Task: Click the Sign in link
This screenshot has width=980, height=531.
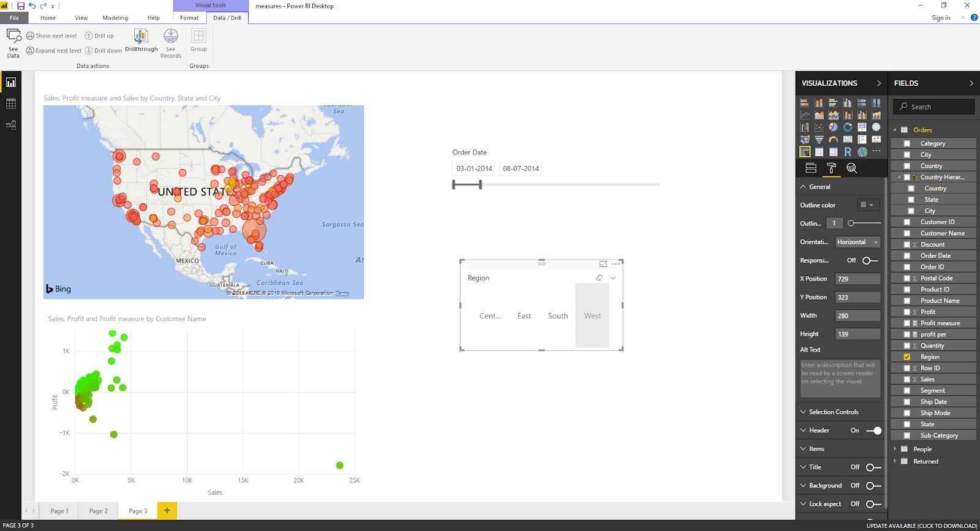Action: pyautogui.click(x=941, y=18)
